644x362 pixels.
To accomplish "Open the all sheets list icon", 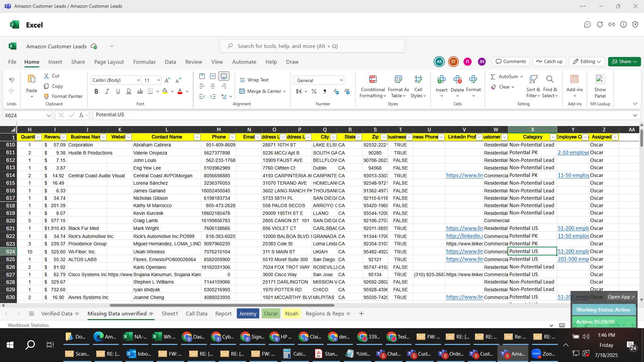I will pyautogui.click(x=32, y=314).
